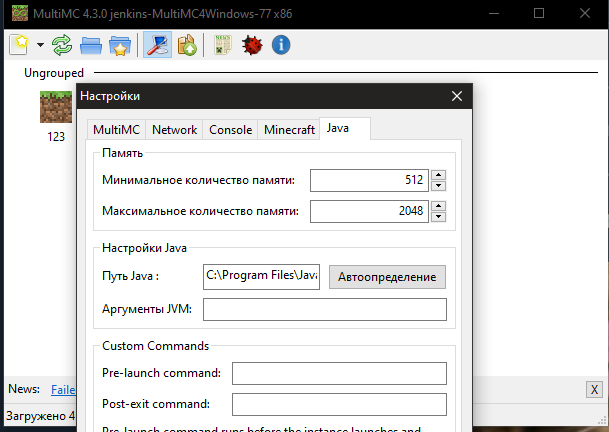Open the dropdown arrow beside new instance

click(40, 45)
